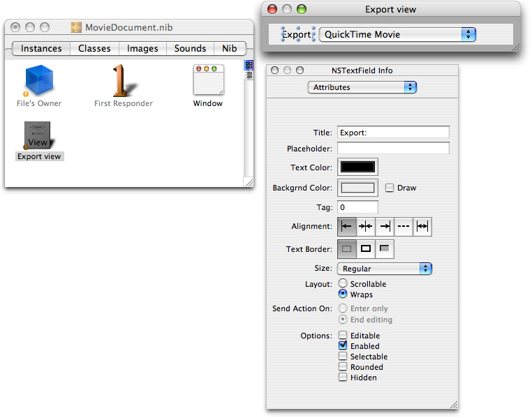
Task: Click the NSTextField Info resize grip
Action: tap(454, 405)
